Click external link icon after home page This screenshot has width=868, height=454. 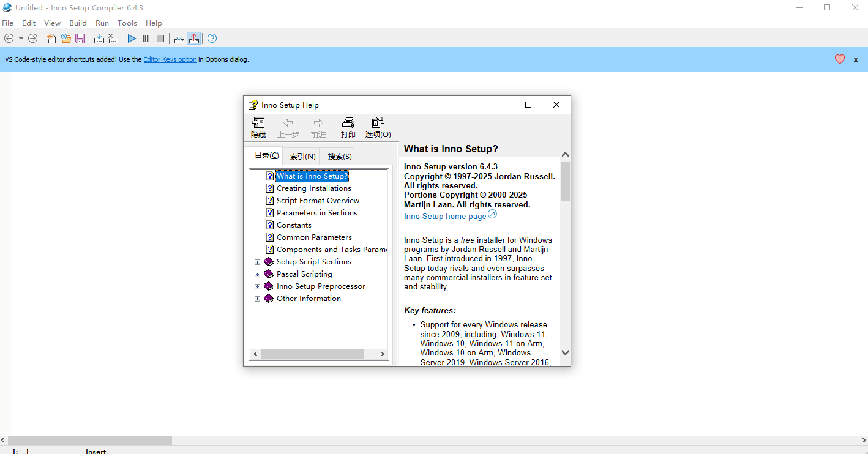492,215
